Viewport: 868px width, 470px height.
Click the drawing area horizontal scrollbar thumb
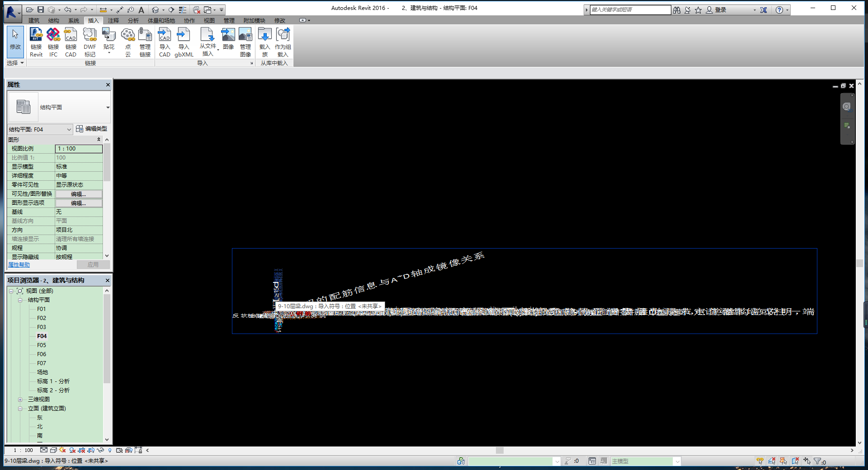500,450
